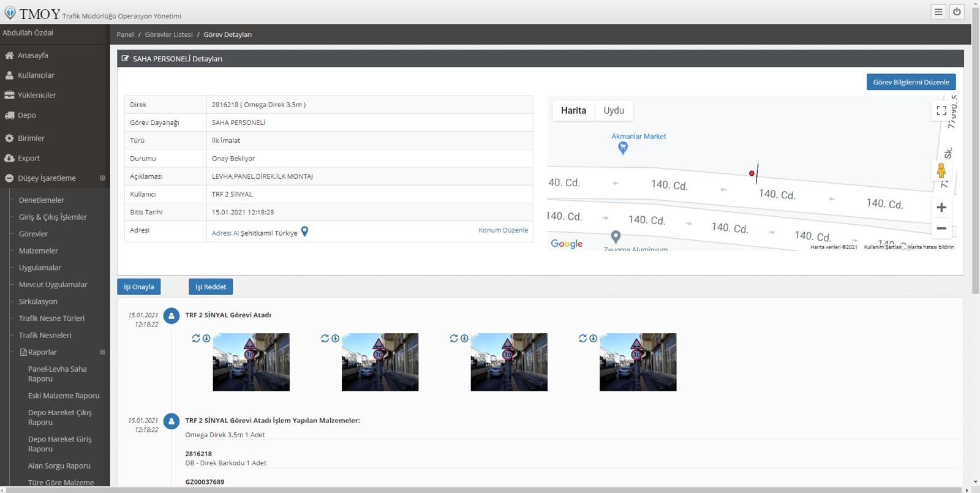Click the power logout icon
This screenshot has width=980, height=493.
pyautogui.click(x=957, y=12)
